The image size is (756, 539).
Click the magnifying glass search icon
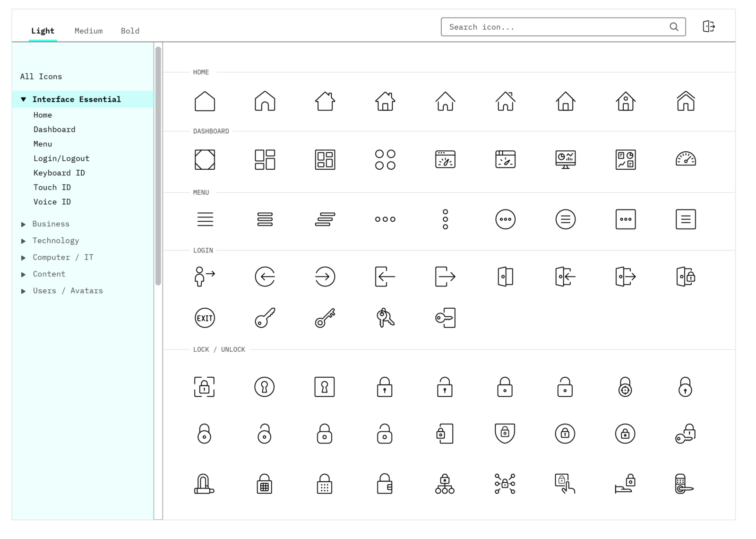pos(674,27)
